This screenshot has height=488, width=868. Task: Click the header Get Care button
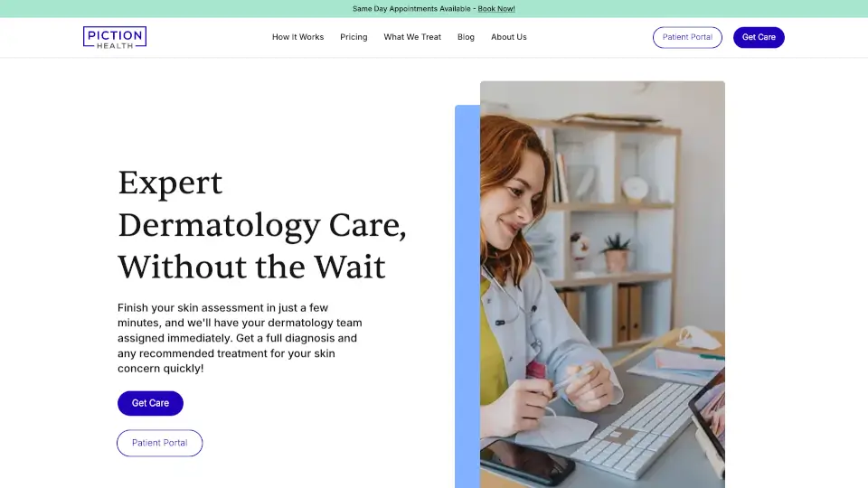pos(759,37)
